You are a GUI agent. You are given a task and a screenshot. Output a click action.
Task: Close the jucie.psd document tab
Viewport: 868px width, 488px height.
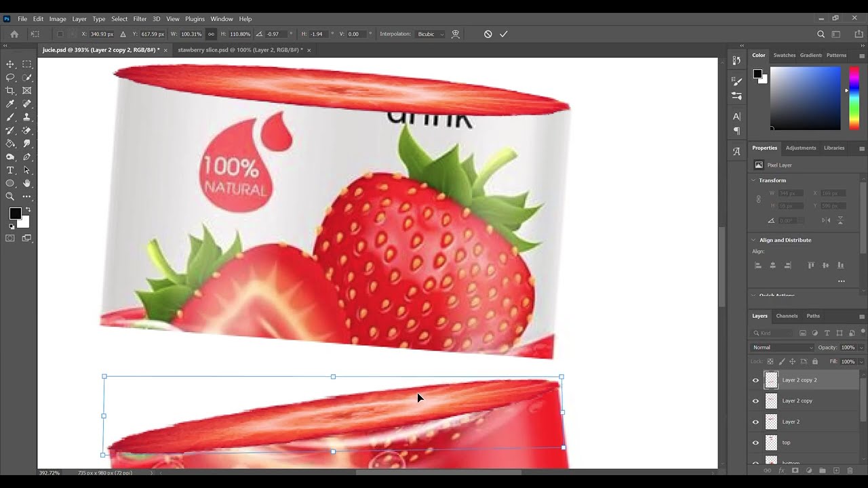[166, 50]
